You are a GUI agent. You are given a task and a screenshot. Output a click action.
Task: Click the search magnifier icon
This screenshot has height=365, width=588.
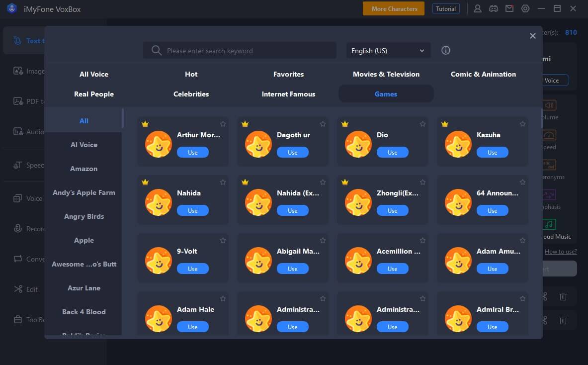(157, 50)
